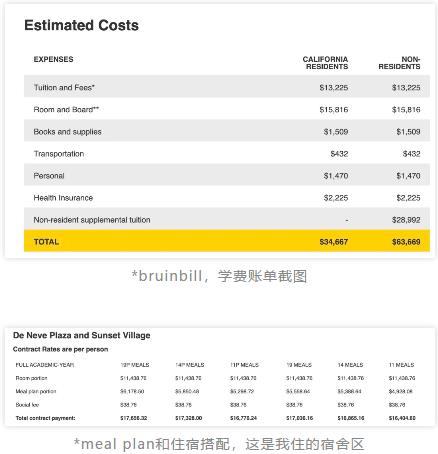The image size is (438, 454).
Task: Click the Books and supplies row
Action: click(227, 131)
